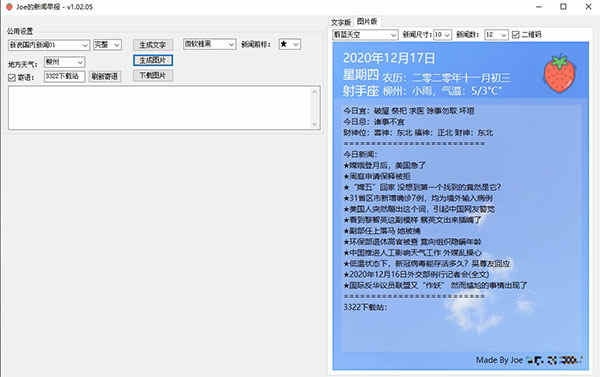Screen dimensions: 600x377
Task: Switch to the 文字版 tab
Action: point(341,22)
